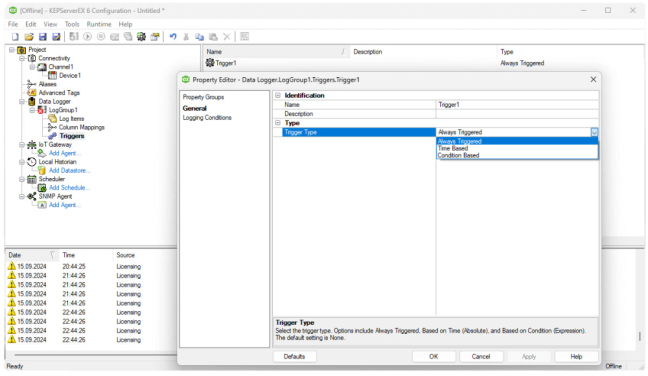Open the Runtime menu
The width and height of the screenshot is (648, 376).
click(x=99, y=24)
